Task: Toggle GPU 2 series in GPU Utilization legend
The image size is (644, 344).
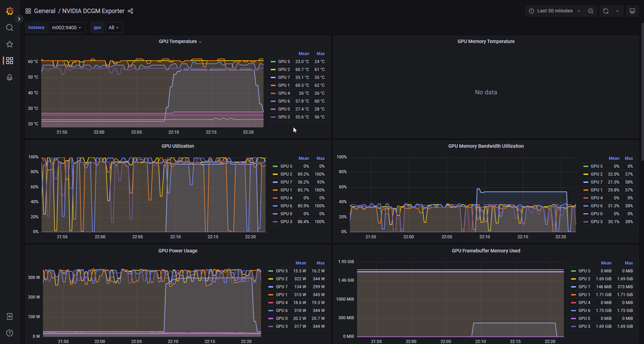Action: pyautogui.click(x=286, y=174)
